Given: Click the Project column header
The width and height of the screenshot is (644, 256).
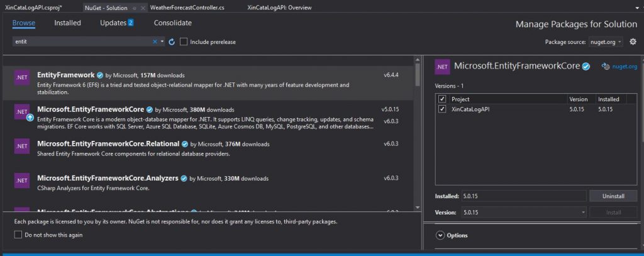Looking at the screenshot, I should coord(460,99).
